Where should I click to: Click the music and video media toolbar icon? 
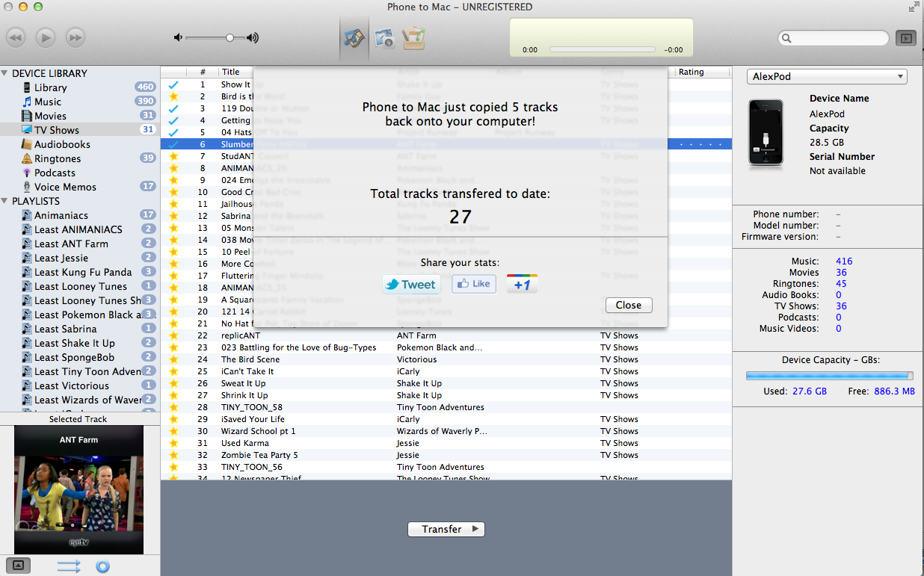(354, 38)
